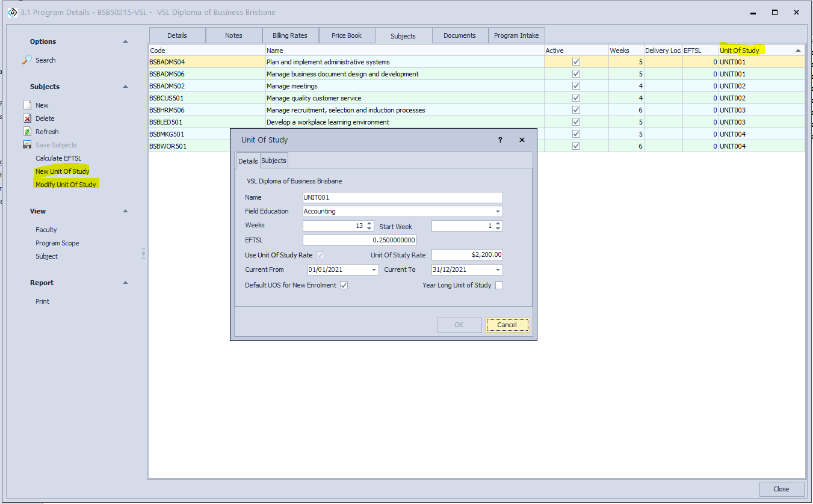The image size is (813, 504).
Task: Close the Unit Of Study dialog
Action: coord(522,140)
